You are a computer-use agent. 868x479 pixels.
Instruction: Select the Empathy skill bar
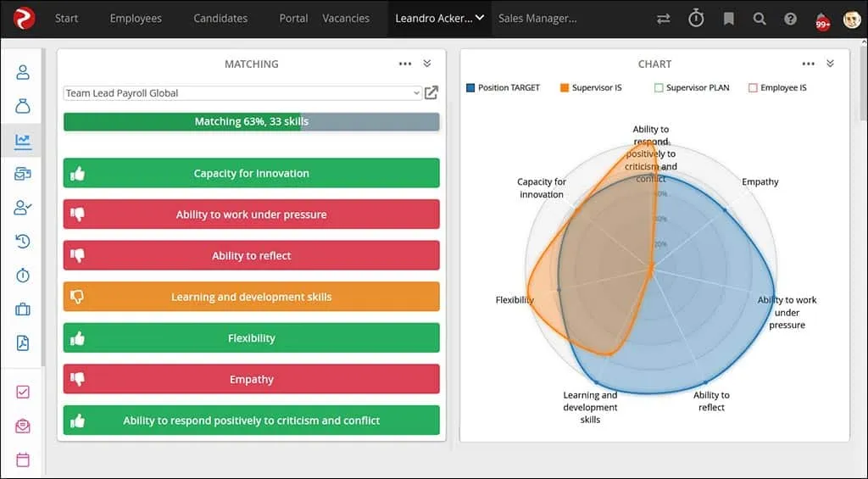[x=252, y=379]
